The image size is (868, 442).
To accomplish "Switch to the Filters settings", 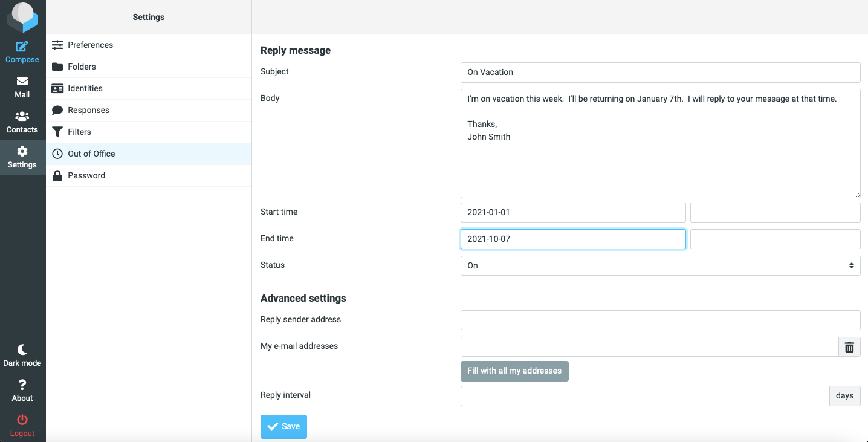I will tap(80, 132).
